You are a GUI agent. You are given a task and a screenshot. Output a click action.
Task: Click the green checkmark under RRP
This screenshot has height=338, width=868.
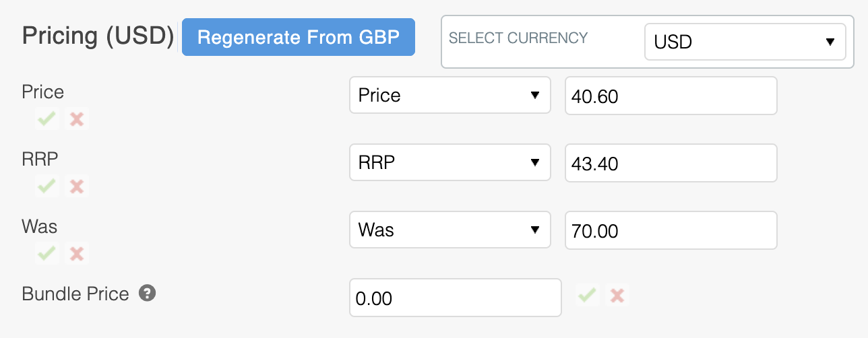[x=46, y=187]
